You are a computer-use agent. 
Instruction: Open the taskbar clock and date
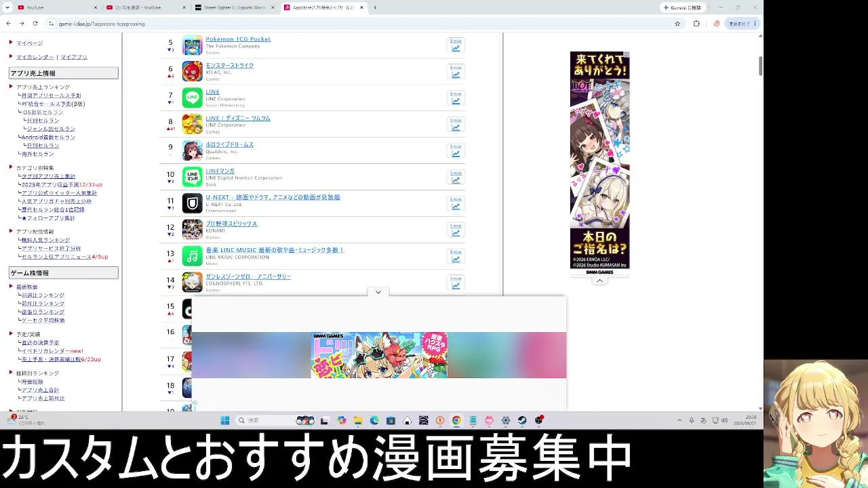coord(745,420)
